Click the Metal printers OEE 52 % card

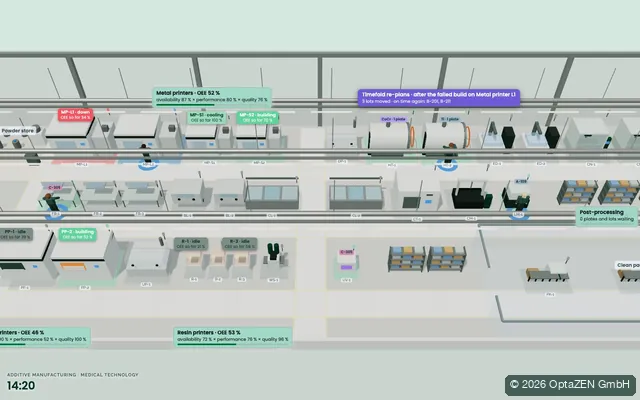[212, 97]
